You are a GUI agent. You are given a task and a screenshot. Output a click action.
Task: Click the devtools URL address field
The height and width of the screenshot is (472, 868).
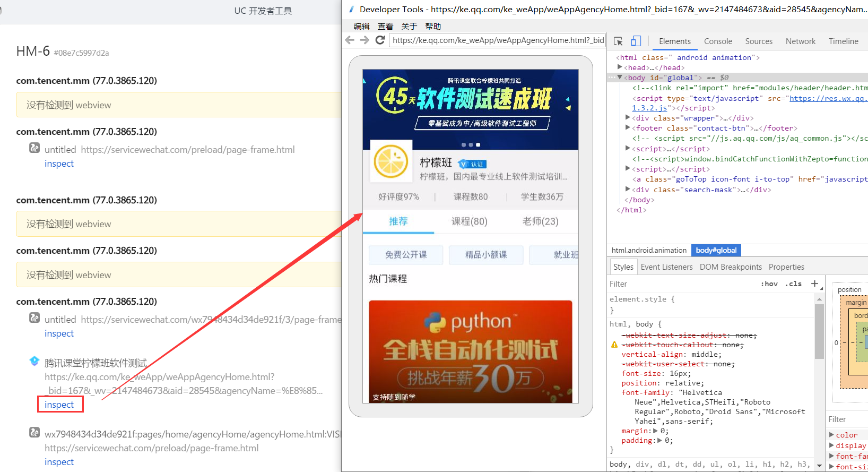coord(498,40)
